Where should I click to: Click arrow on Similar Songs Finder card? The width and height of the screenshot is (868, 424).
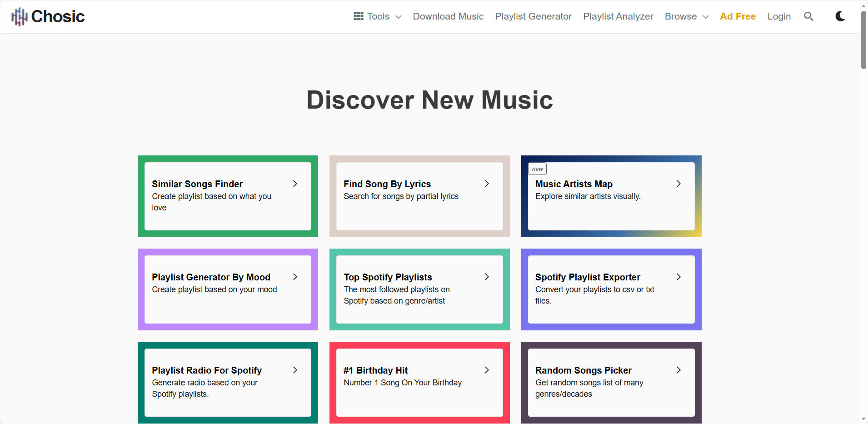click(x=295, y=184)
